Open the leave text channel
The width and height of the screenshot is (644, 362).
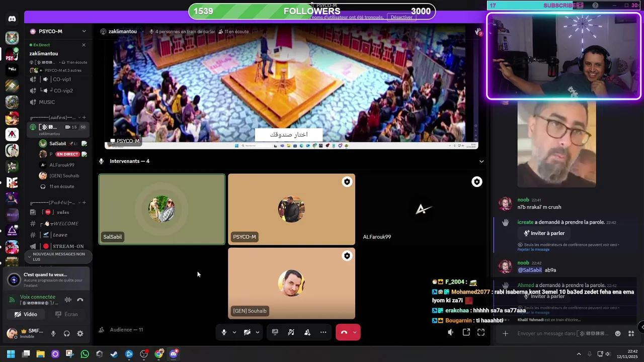click(x=58, y=235)
